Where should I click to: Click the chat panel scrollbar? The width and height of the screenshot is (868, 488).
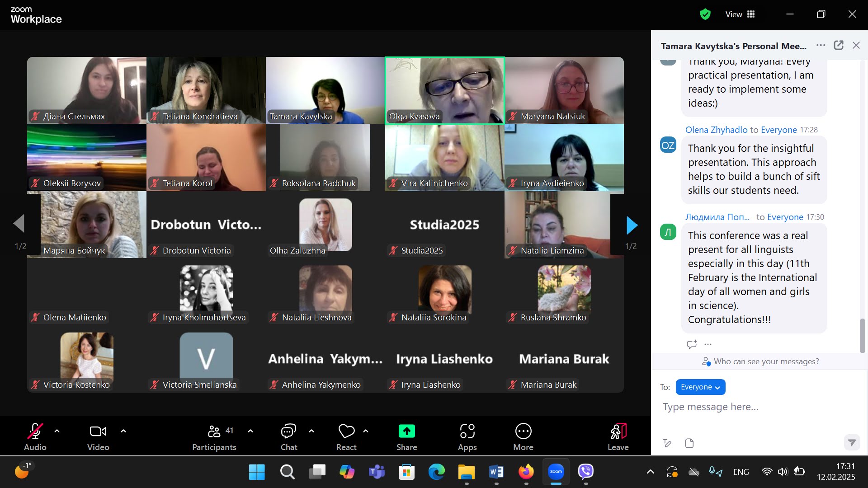tap(862, 335)
